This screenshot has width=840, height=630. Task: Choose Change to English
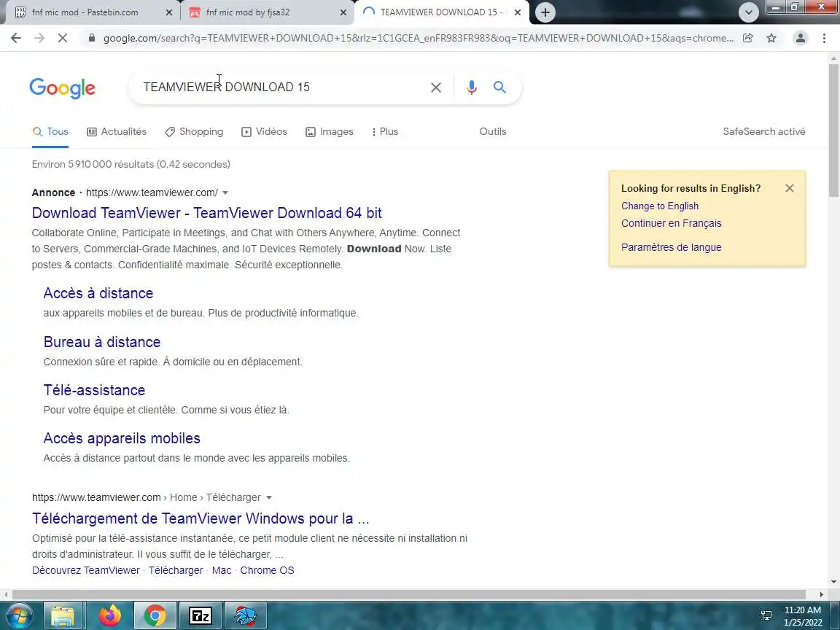660,206
